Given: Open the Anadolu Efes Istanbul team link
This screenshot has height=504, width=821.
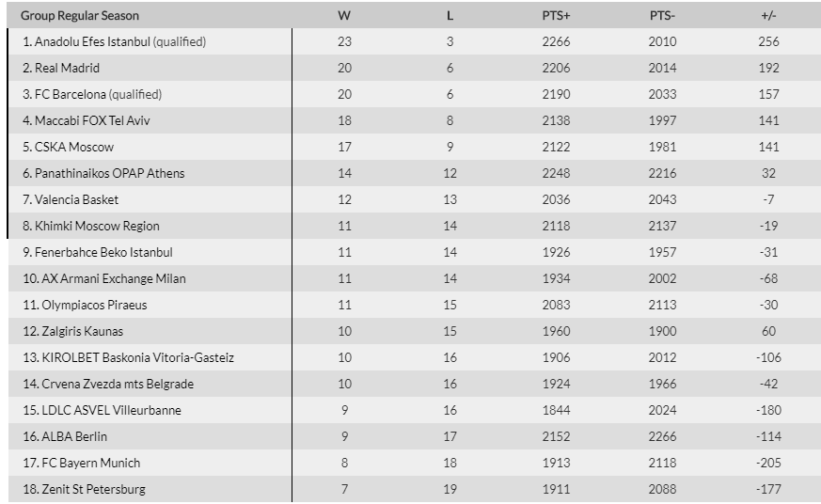Looking at the screenshot, I should (x=92, y=42).
